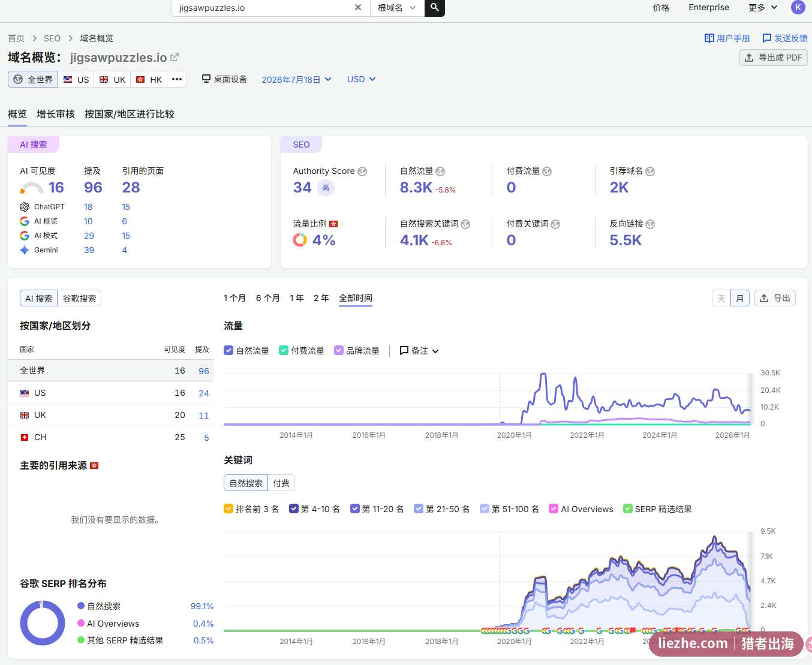Open more databases via the three-dots button

pos(177,79)
